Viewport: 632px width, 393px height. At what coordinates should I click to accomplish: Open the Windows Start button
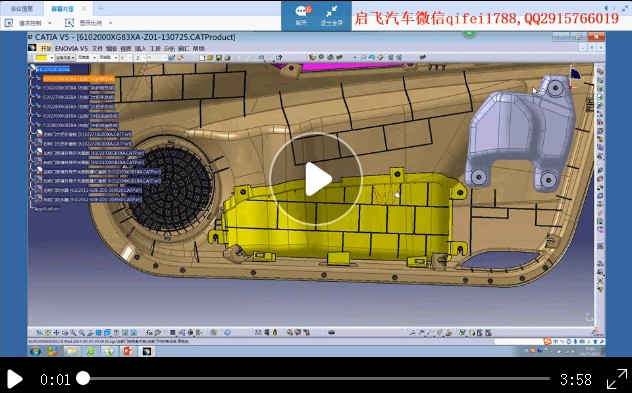click(x=35, y=351)
